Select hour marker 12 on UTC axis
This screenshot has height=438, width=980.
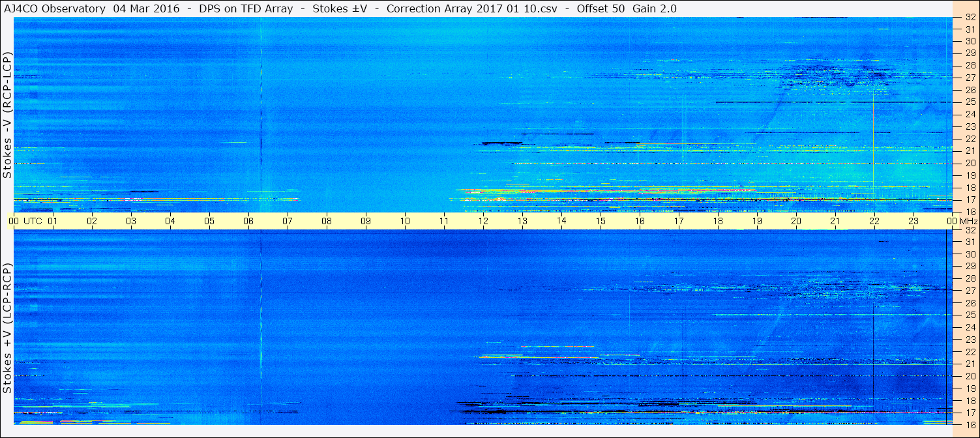[483, 221]
